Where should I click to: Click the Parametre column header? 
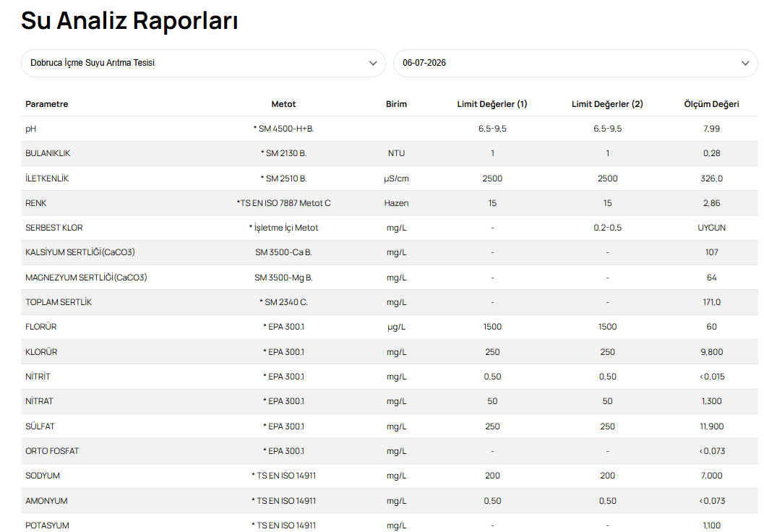[x=47, y=104]
